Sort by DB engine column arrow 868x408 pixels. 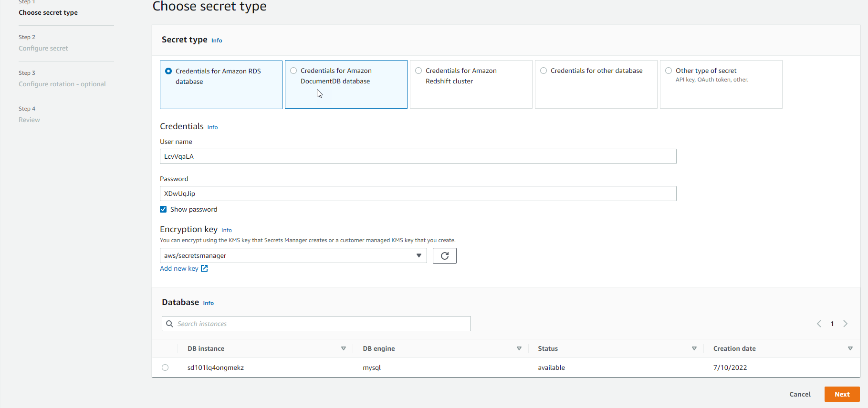coord(519,348)
